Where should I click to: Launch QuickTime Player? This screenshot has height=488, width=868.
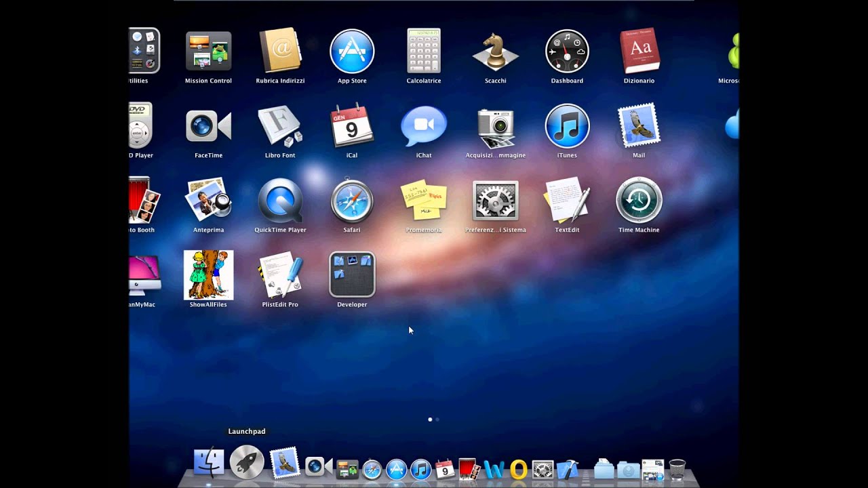point(280,201)
